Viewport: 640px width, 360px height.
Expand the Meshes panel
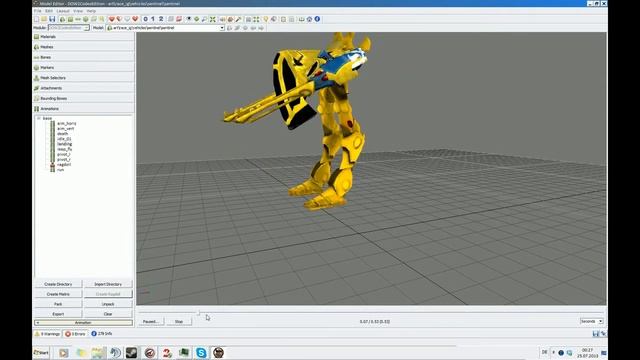pyautogui.click(x=83, y=47)
